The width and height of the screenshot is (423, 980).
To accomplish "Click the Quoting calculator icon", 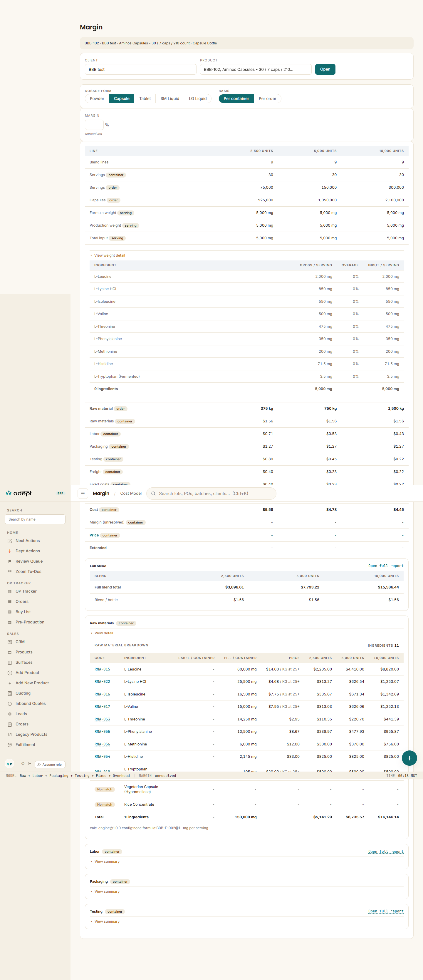I will (x=10, y=693).
